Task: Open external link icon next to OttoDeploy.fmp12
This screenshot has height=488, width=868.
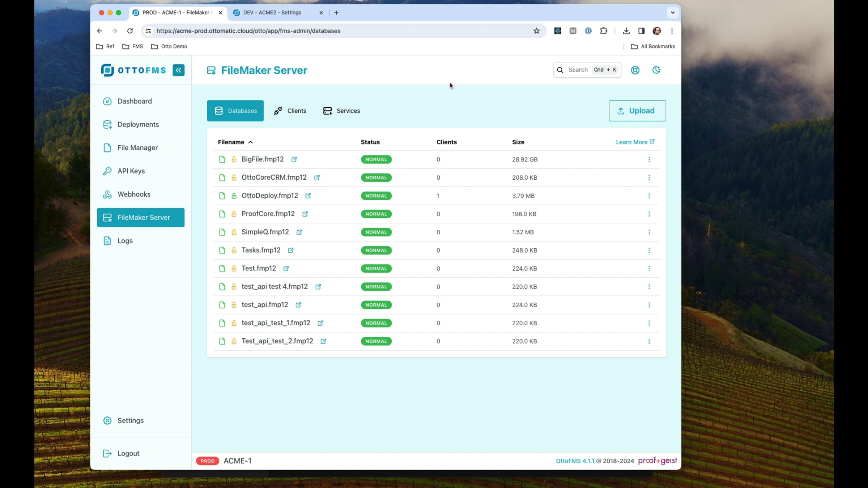Action: 308,196
